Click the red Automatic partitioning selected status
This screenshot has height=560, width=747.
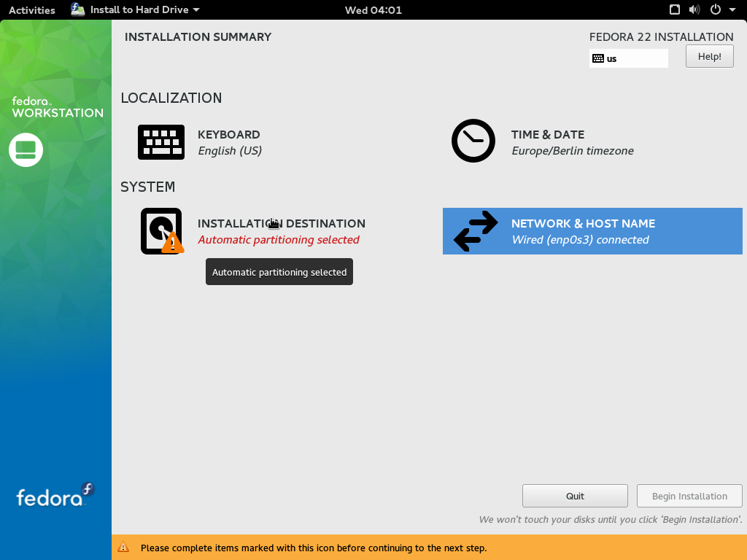[279, 240]
